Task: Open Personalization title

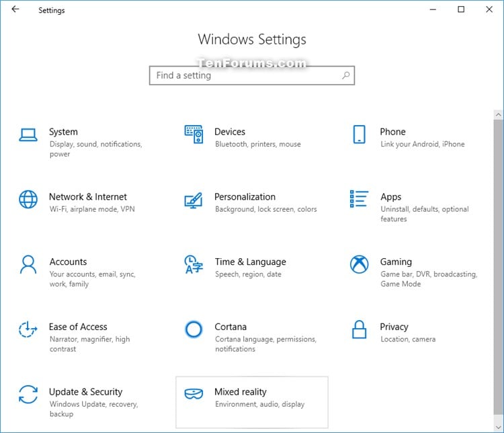Action: (245, 197)
